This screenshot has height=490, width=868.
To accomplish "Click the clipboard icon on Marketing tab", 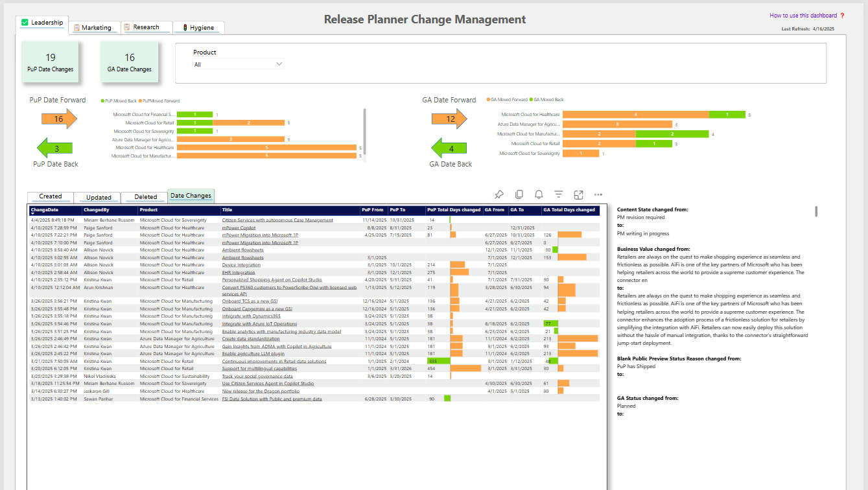I will click(x=77, y=28).
